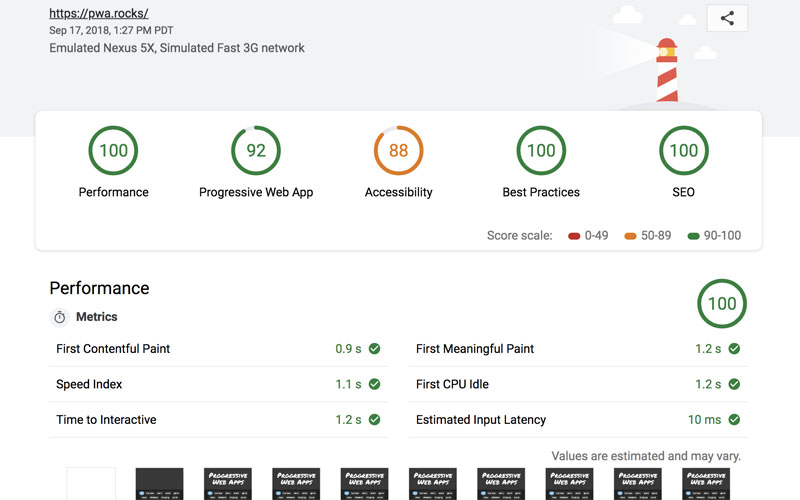Click the Performance section heading
This screenshot has height=500, width=800.
[99, 288]
